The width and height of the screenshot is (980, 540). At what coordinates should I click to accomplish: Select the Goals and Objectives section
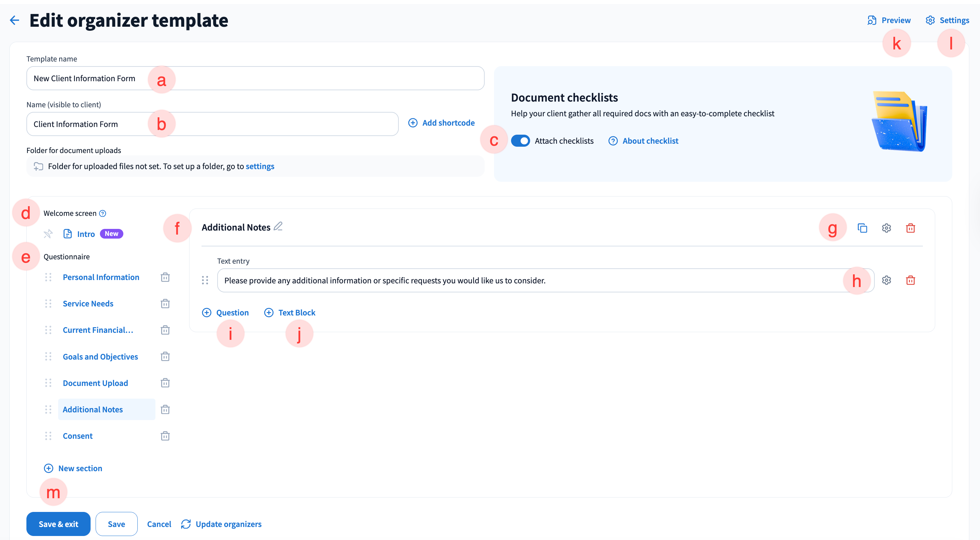click(100, 357)
